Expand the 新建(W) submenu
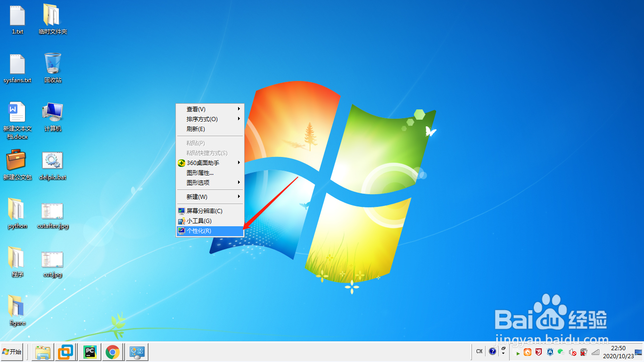Viewport: 644px width, 362px height. click(210, 197)
